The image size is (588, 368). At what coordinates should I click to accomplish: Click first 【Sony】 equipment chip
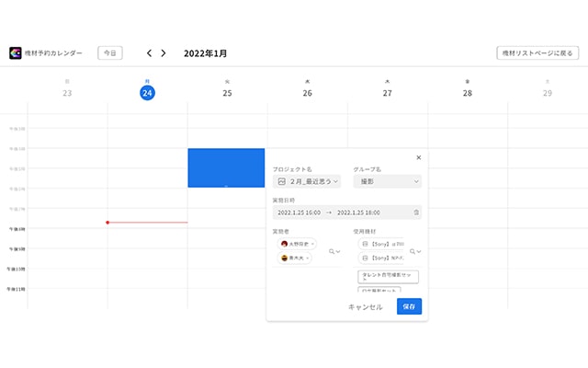coord(382,244)
